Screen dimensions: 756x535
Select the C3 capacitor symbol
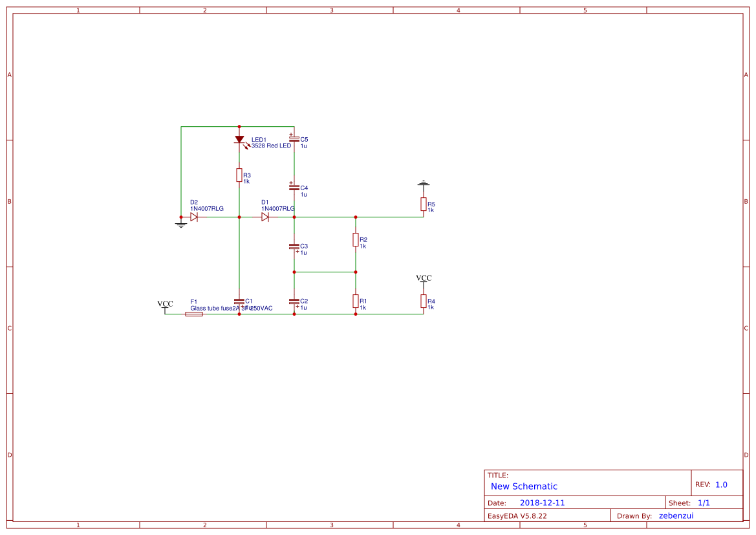click(294, 246)
